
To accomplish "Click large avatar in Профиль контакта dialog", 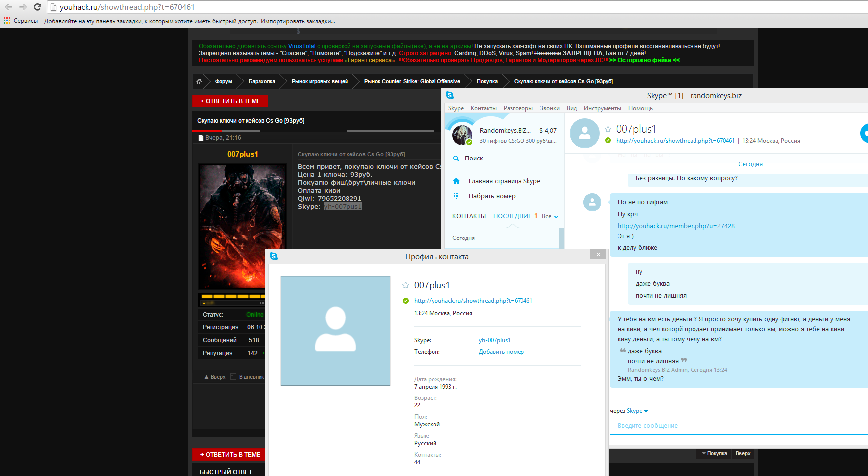I will 336,331.
